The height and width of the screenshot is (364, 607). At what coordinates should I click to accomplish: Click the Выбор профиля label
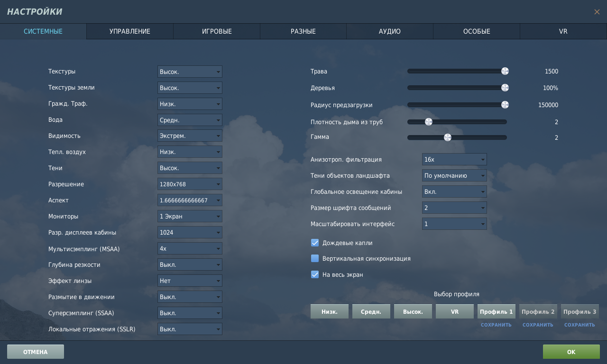[x=457, y=294]
